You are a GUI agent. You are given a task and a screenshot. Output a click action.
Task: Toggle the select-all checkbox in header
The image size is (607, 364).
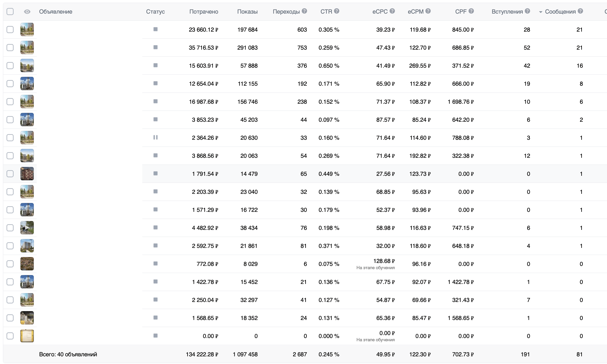pyautogui.click(x=10, y=12)
